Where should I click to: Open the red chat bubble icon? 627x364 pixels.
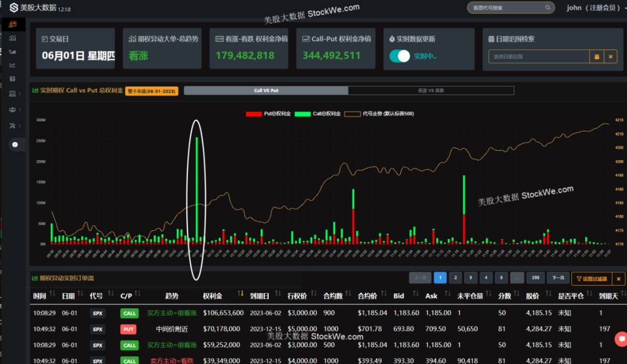[x=622, y=338]
